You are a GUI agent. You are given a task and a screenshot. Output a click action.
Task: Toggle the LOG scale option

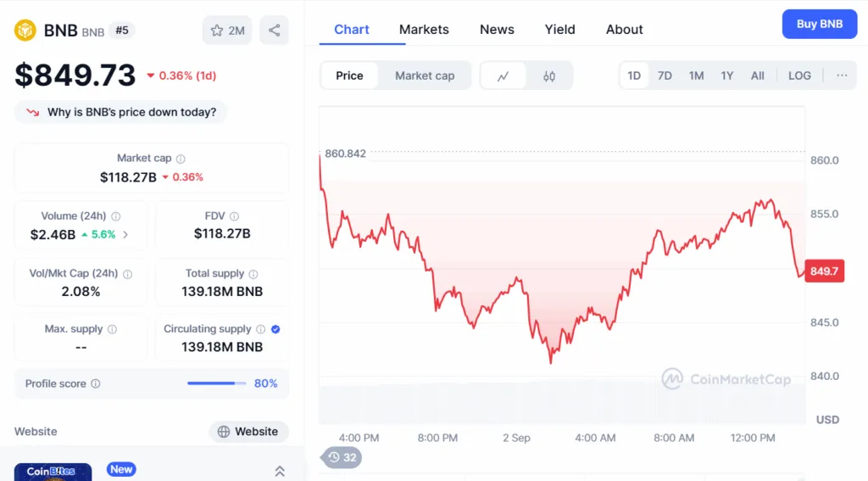click(799, 76)
